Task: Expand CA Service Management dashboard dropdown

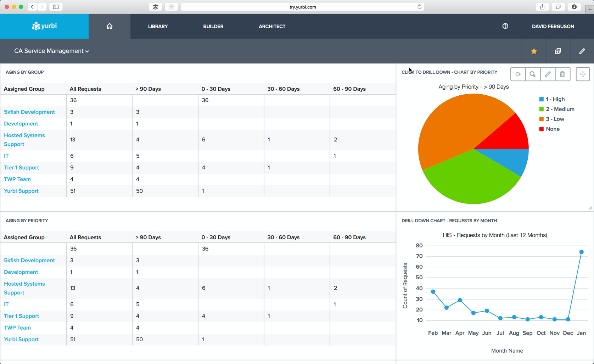Action: point(51,51)
